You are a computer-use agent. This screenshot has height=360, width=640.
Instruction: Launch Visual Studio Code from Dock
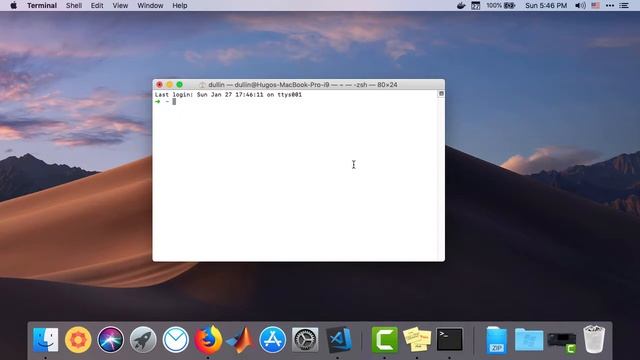pos(339,340)
